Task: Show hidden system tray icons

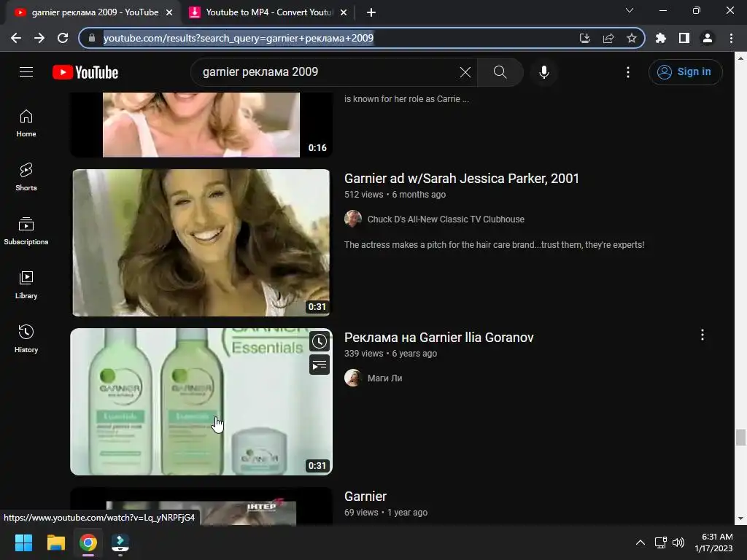Action: [x=640, y=542]
